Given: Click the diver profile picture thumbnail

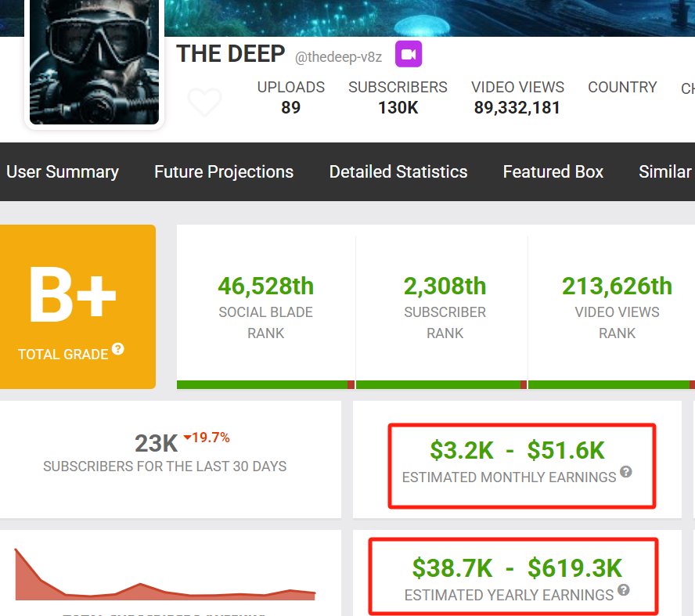Looking at the screenshot, I should pos(94,61).
